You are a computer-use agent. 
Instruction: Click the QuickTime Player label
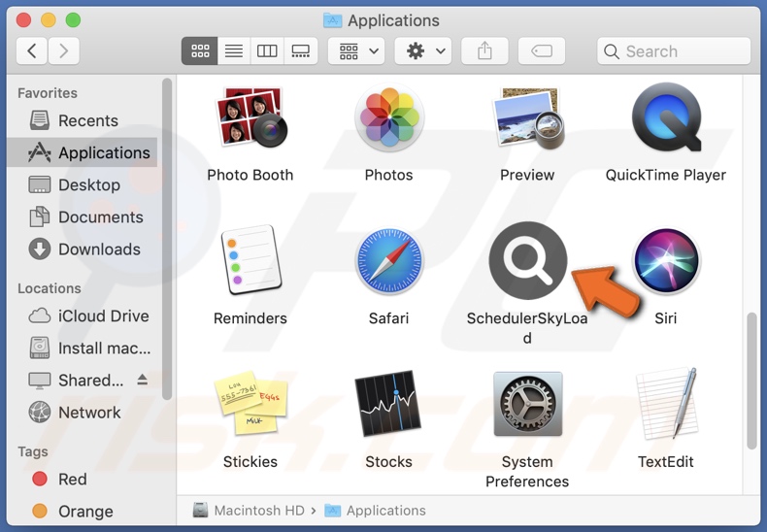tap(666, 175)
